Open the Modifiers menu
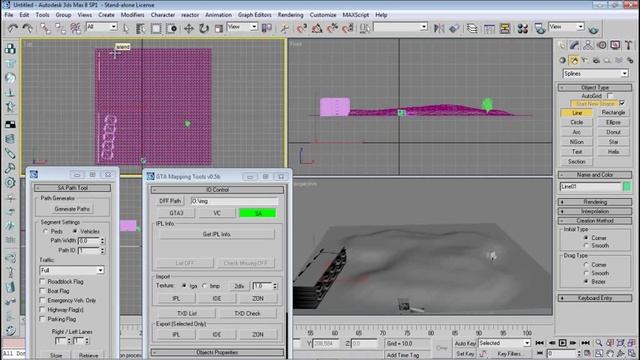Viewport: 640px width, 360px height. point(132,15)
